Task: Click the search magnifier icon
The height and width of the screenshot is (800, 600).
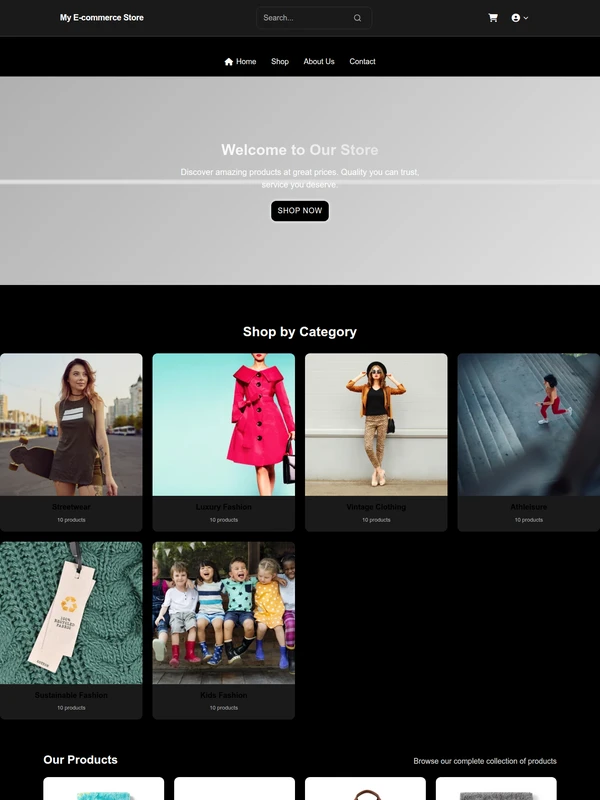Action: tap(358, 18)
